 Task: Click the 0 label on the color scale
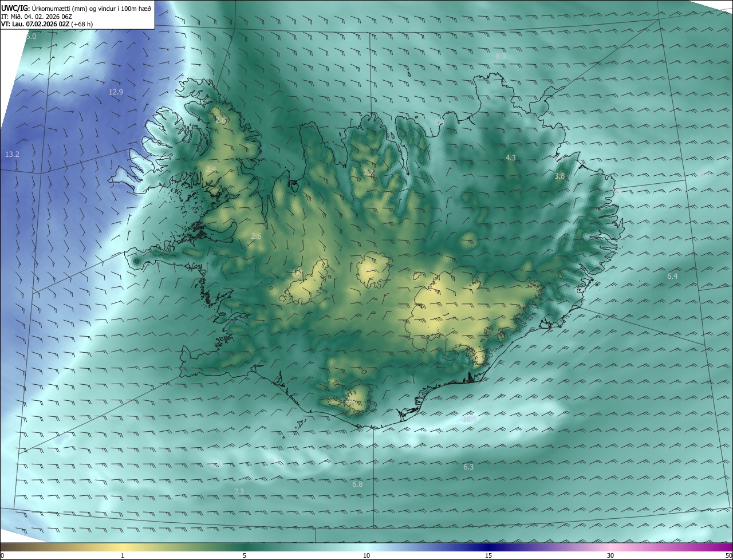coord(2,555)
